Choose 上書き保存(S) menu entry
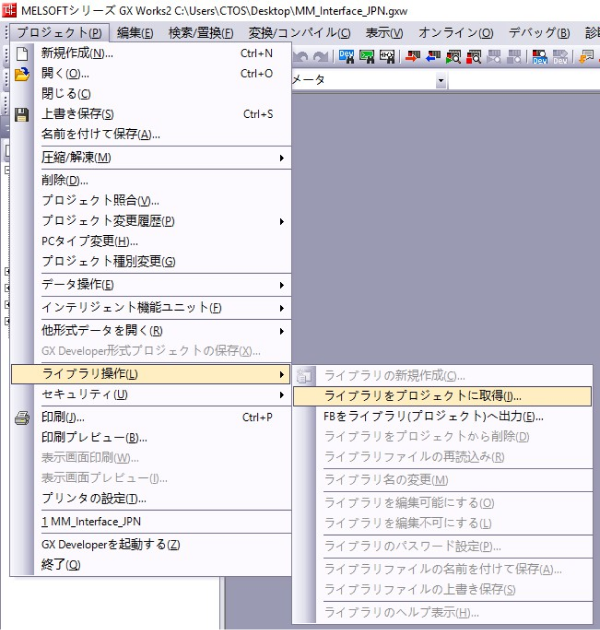 pos(151,115)
